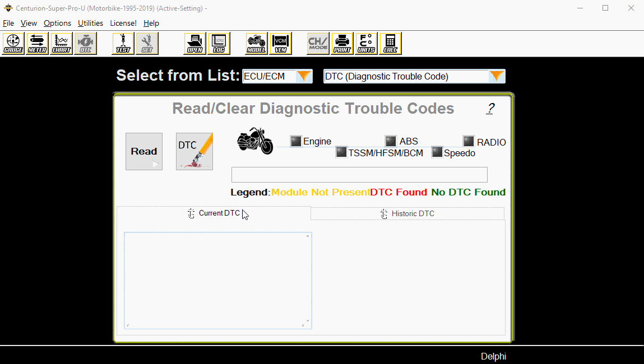Click the LOG toolbar icon

coord(219,44)
